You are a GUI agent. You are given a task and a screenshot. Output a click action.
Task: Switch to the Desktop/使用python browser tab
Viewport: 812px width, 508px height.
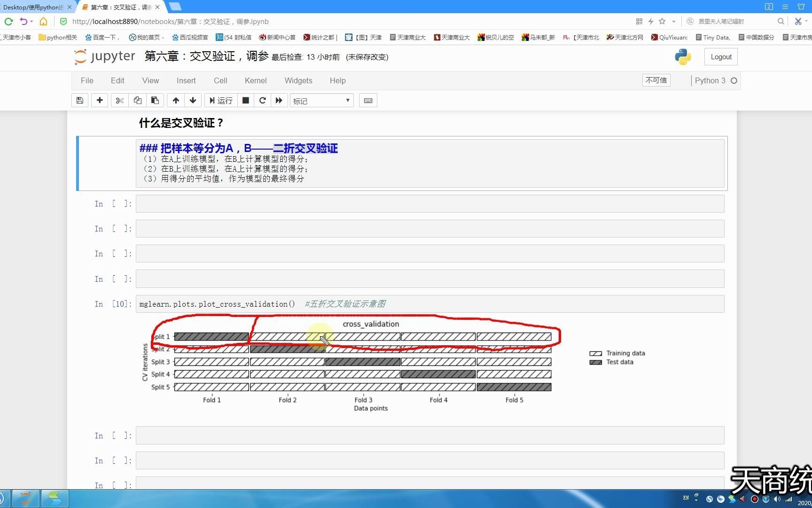(x=33, y=7)
